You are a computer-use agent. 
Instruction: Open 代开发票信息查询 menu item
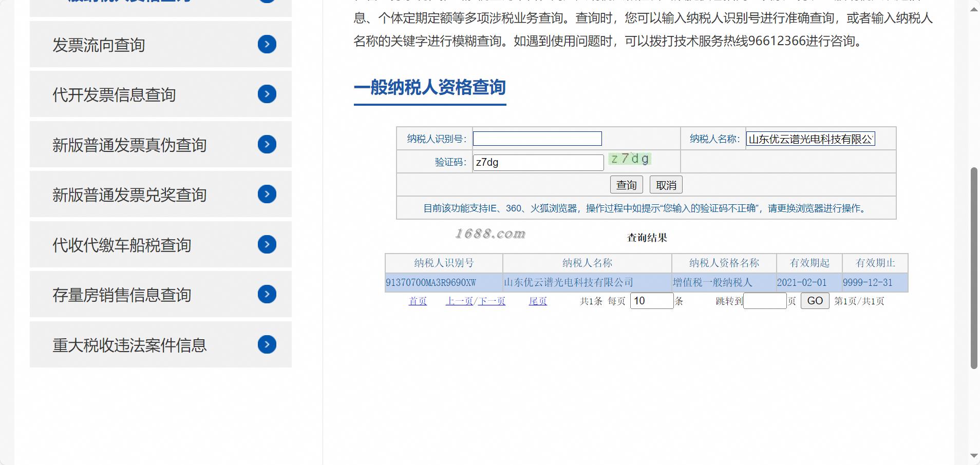coord(161,94)
